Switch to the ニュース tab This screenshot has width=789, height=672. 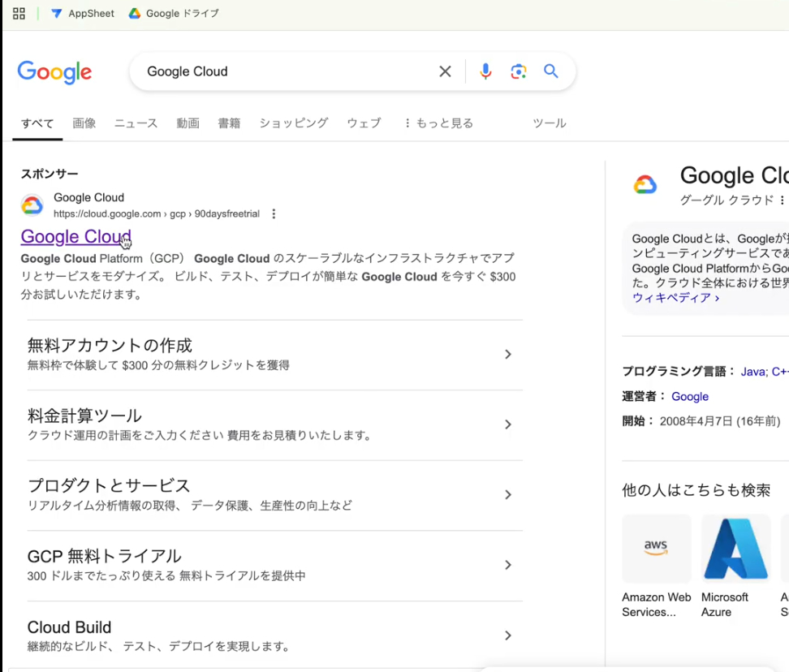136,123
